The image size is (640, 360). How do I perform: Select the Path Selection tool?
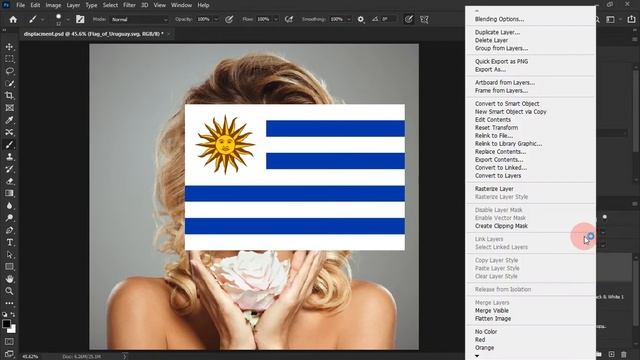tap(9, 255)
